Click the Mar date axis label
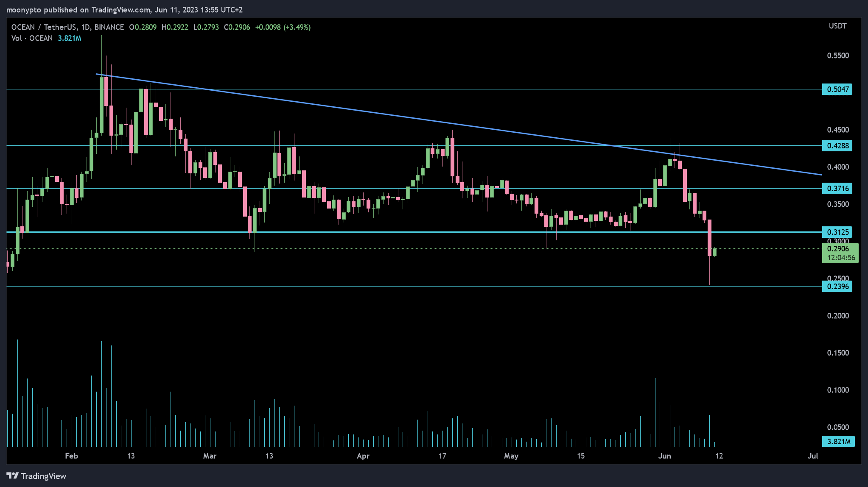Viewport: 868px width, 487px height. click(210, 456)
